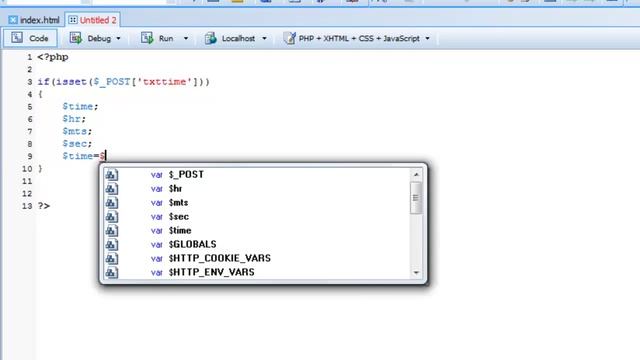Click $hr; on line 6
This screenshot has width=640, height=360.
[74, 119]
